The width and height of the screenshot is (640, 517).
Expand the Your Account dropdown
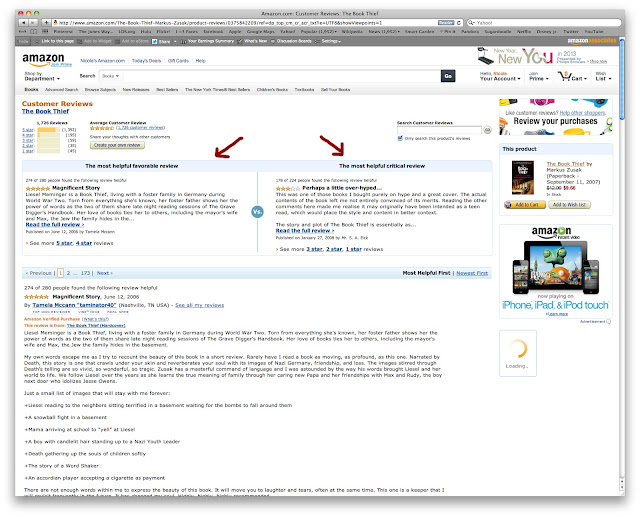500,76
